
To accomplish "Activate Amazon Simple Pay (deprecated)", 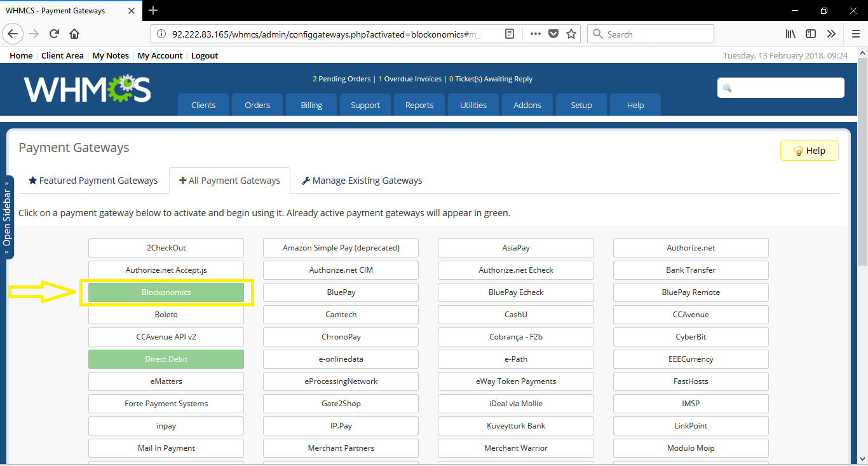I will [x=341, y=248].
